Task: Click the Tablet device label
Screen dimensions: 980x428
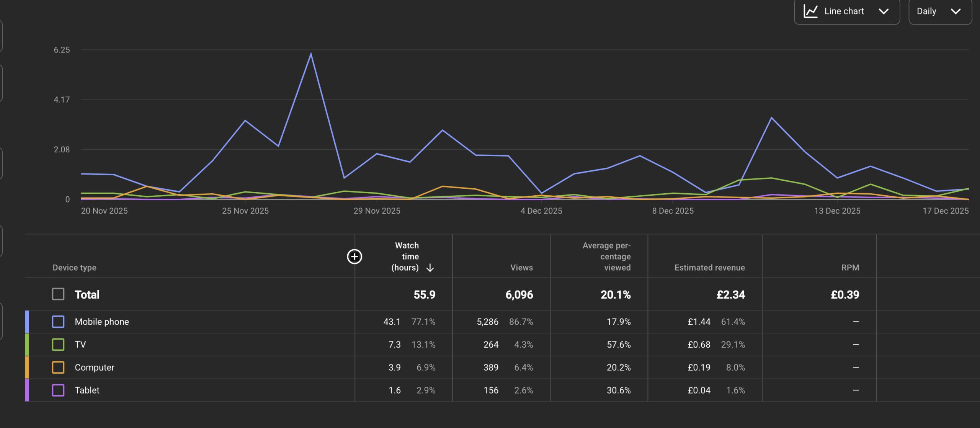Action: pos(87,390)
